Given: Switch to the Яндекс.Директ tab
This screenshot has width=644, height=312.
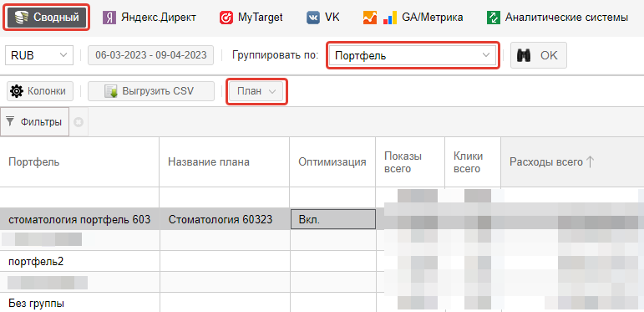Looking at the screenshot, I should pos(149,18).
